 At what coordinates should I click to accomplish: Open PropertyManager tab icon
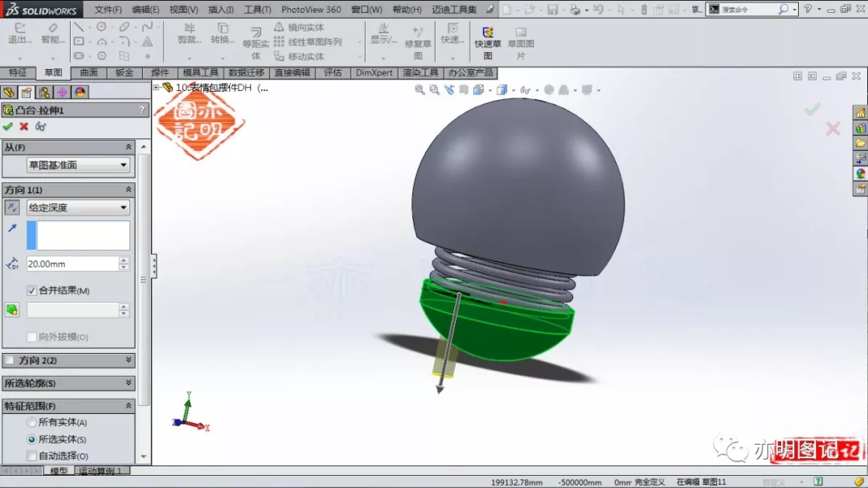click(x=27, y=92)
